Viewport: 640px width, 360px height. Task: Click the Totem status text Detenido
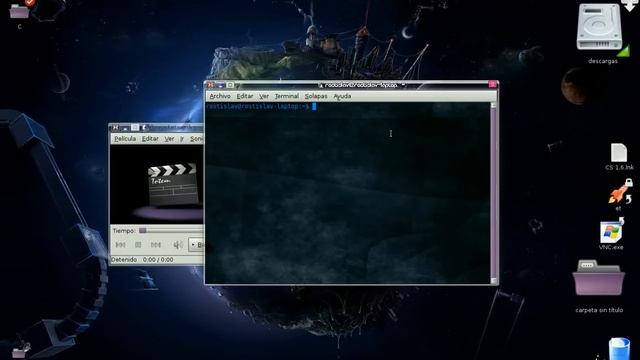click(x=124, y=260)
